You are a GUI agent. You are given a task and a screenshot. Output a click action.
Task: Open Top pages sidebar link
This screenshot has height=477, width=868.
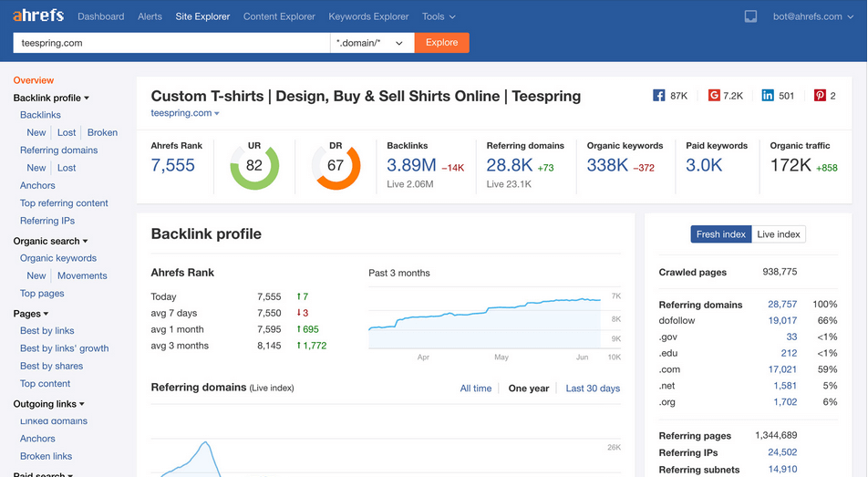coord(42,293)
